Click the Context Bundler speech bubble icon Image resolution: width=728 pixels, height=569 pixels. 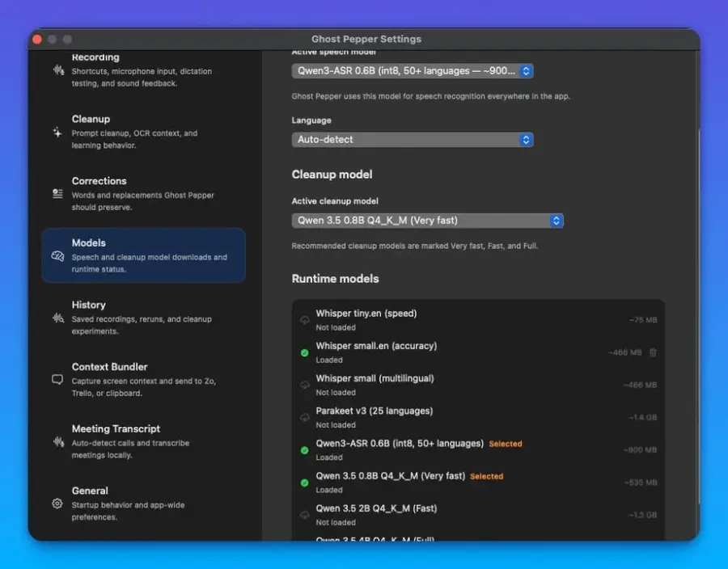pos(57,380)
